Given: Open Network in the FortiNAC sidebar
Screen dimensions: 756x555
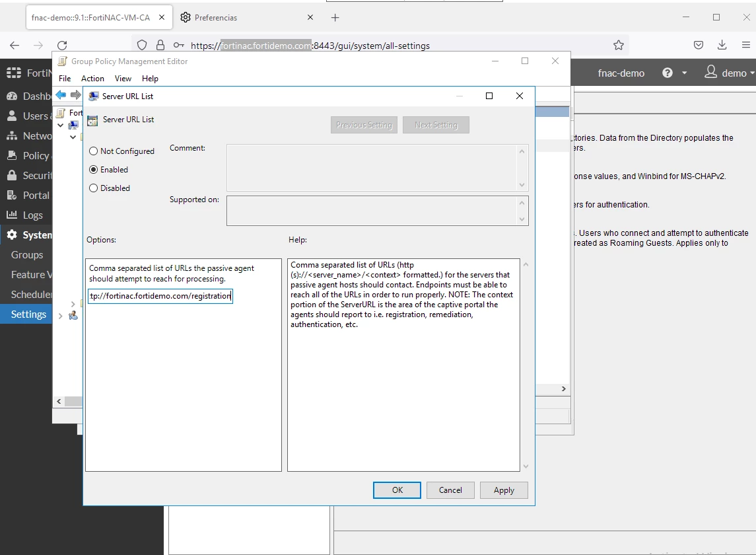Looking at the screenshot, I should point(29,135).
